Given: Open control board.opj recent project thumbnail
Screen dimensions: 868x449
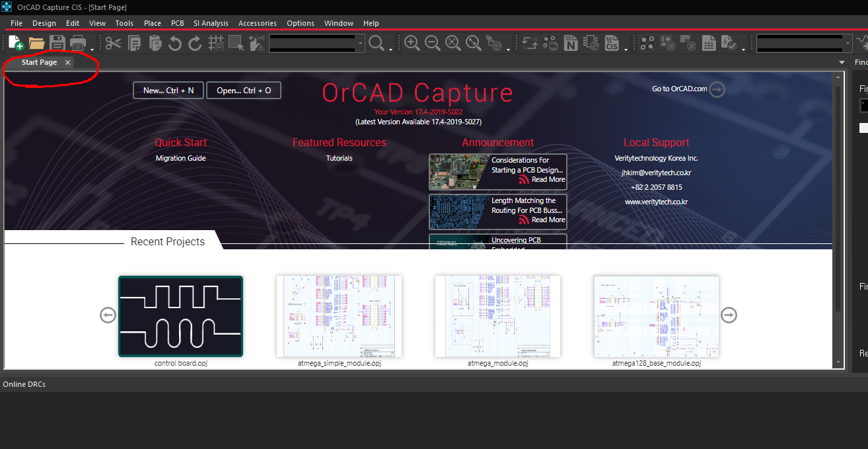Looking at the screenshot, I should coord(180,316).
